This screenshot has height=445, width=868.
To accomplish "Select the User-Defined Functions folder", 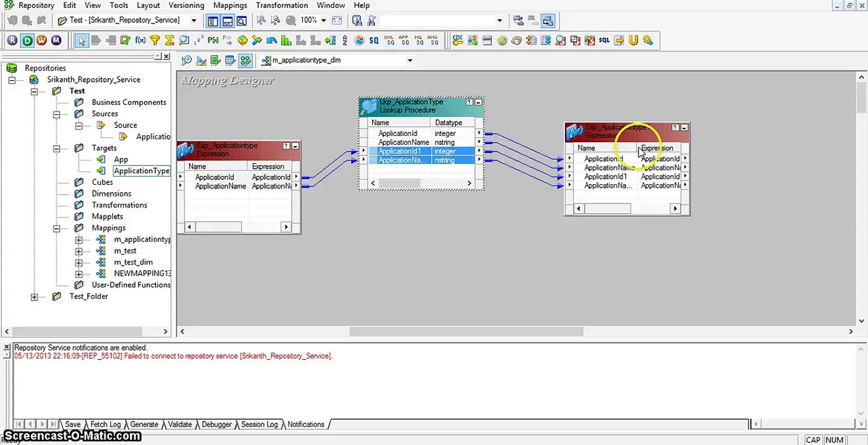I will [131, 285].
